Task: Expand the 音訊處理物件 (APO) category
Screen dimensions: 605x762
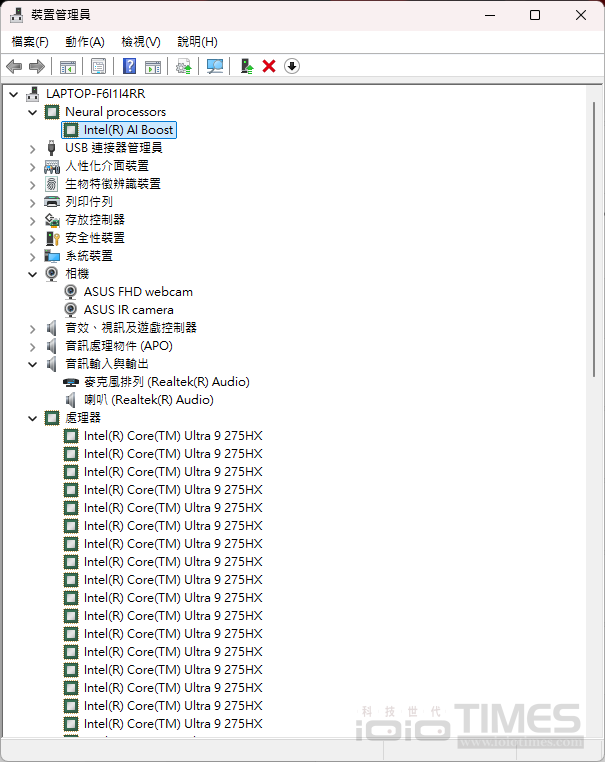Action: click(x=33, y=347)
